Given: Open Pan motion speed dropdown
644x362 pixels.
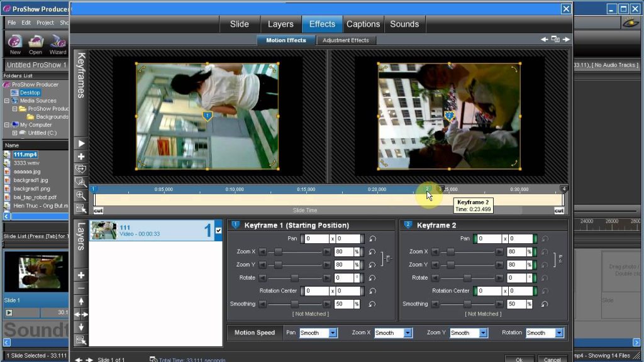Looking at the screenshot, I should (333, 333).
